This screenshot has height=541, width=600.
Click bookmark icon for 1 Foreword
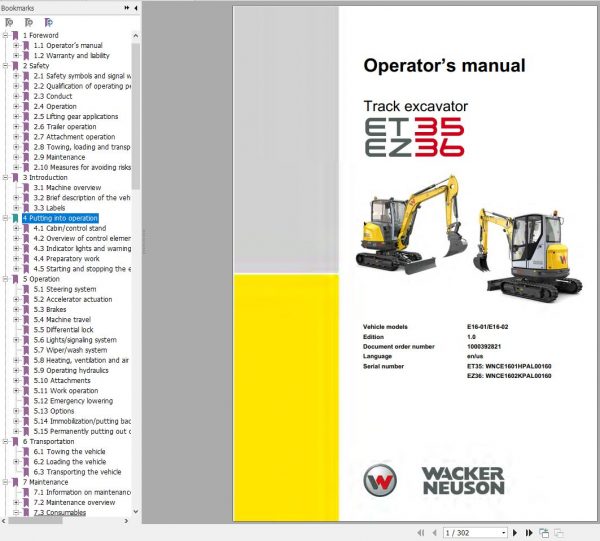[x=15, y=36]
